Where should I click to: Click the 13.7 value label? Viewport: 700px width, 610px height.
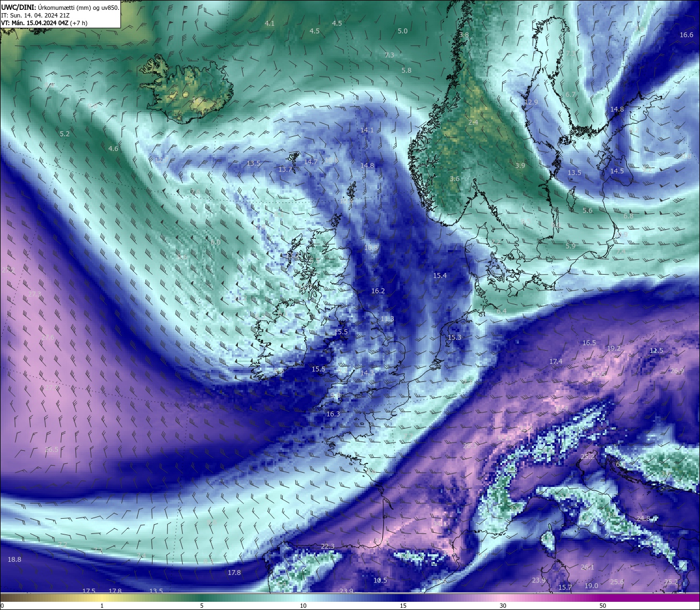(x=285, y=170)
